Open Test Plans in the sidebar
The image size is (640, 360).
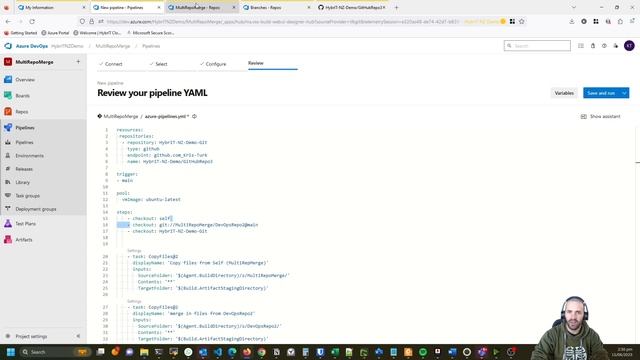coord(25,224)
